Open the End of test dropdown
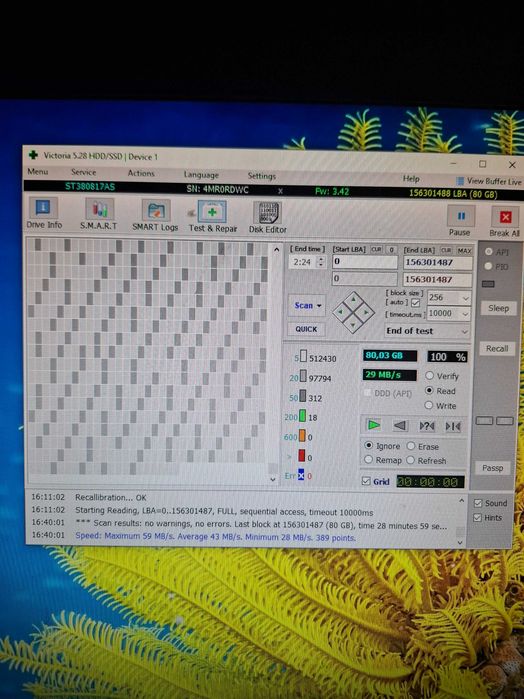This screenshot has height=699, width=524. [427, 331]
